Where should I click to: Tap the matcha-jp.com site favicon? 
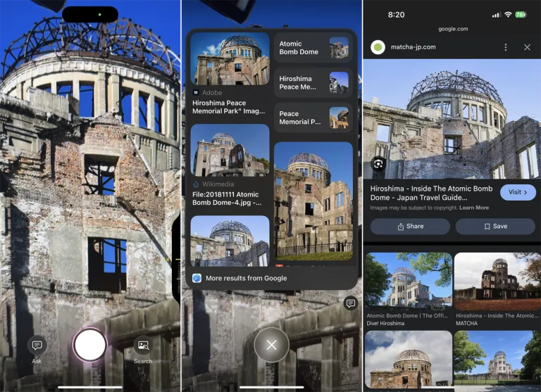[378, 47]
